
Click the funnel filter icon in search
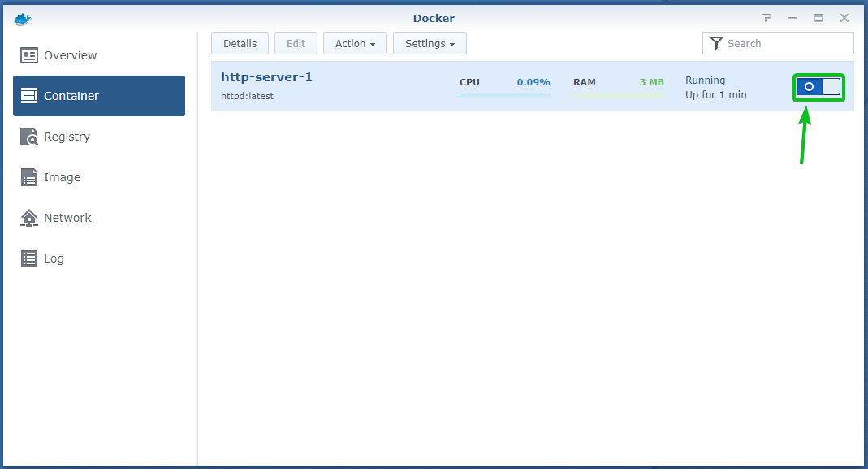716,43
